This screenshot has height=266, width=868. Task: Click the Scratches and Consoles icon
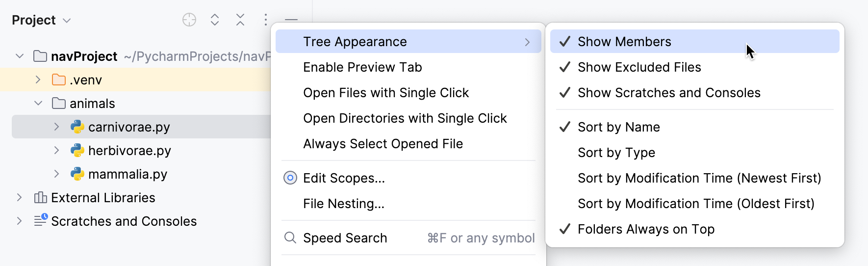(x=40, y=221)
